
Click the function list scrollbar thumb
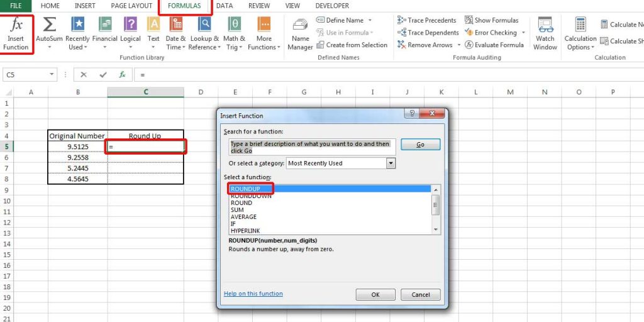(x=436, y=204)
